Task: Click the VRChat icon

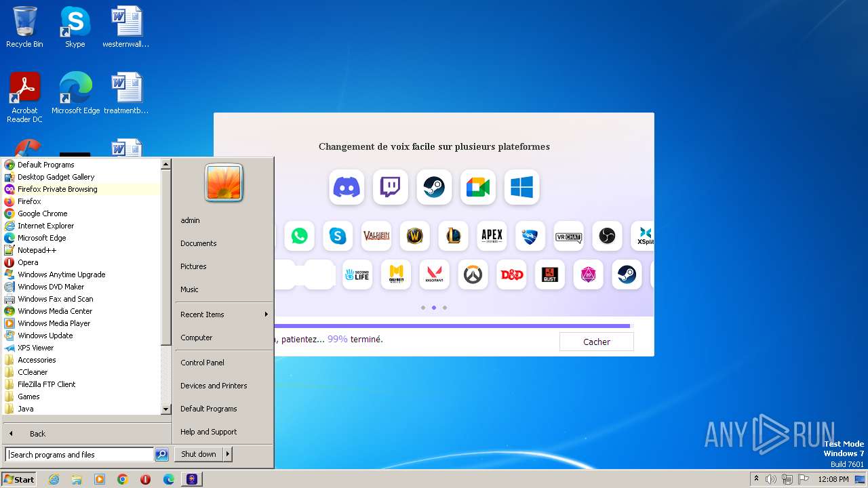Action: tap(568, 236)
